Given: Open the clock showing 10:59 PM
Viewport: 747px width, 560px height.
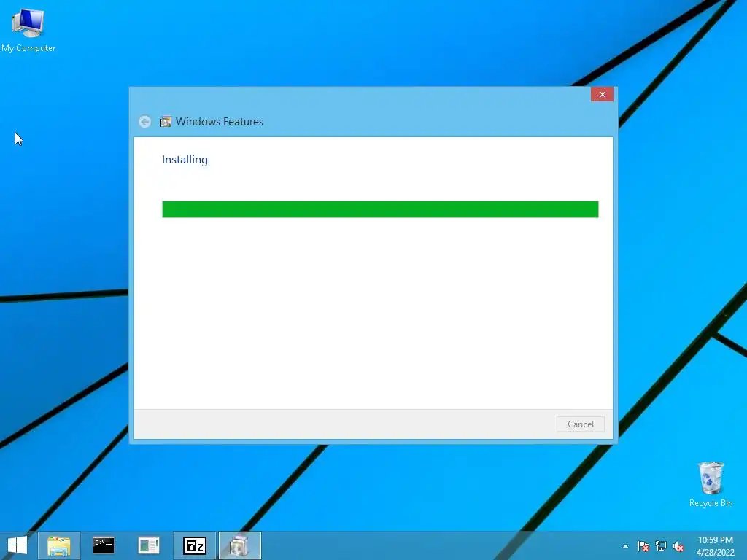Looking at the screenshot, I should point(715,546).
